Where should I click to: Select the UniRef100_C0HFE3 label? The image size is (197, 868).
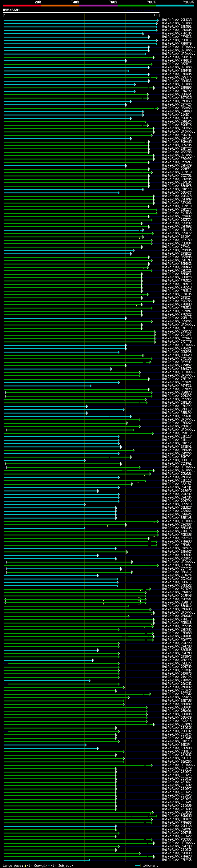pyautogui.click(x=177, y=409)
